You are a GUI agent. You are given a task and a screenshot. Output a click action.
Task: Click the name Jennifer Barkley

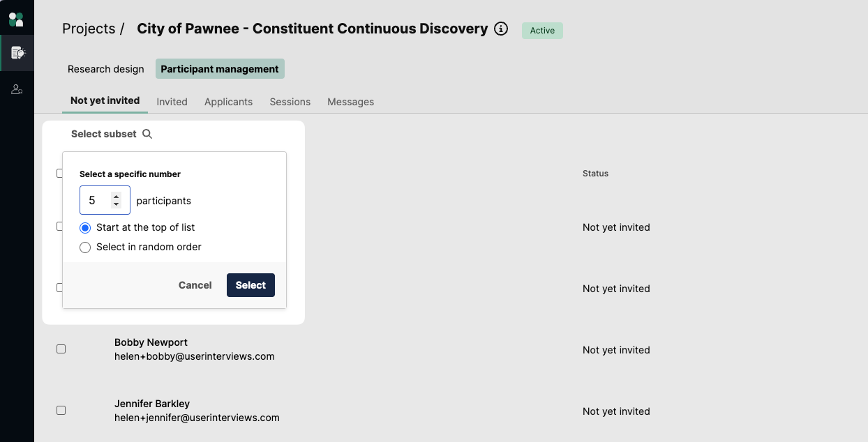[x=152, y=404]
